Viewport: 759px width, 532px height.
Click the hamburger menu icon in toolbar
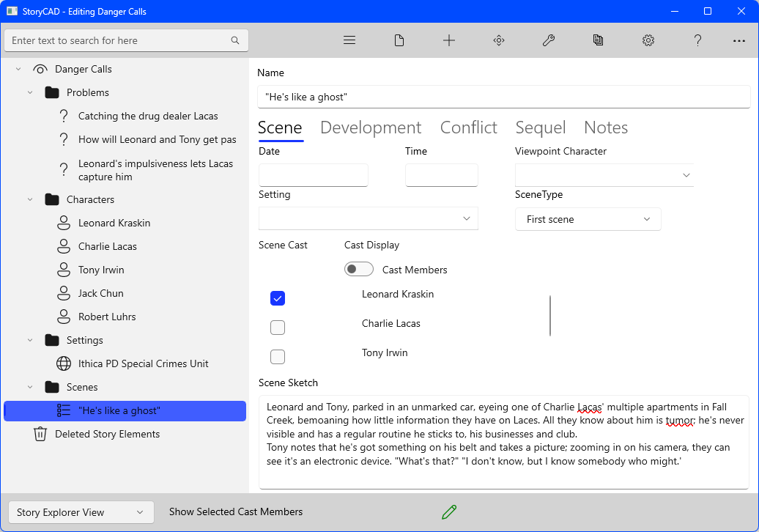349,41
